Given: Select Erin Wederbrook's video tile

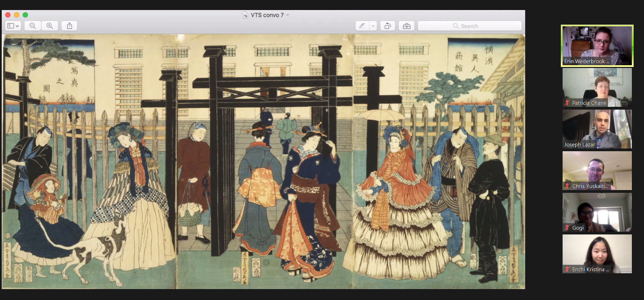Looking at the screenshot, I should (x=597, y=46).
